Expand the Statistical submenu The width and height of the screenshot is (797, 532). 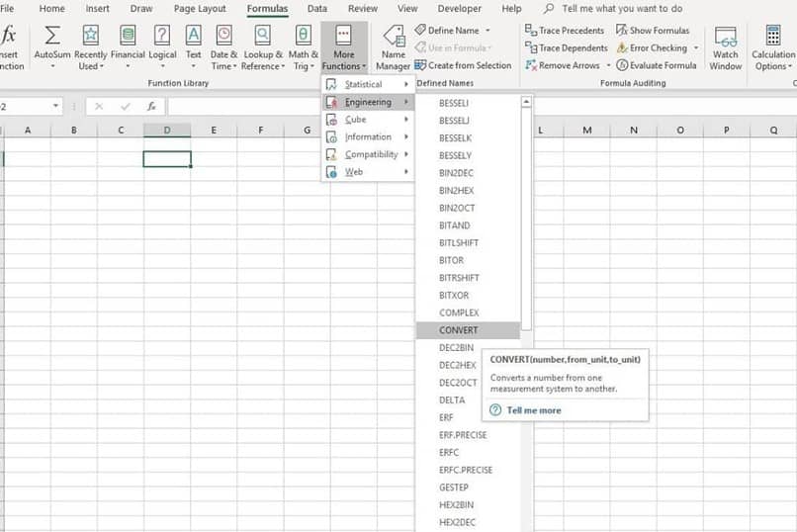(368, 84)
